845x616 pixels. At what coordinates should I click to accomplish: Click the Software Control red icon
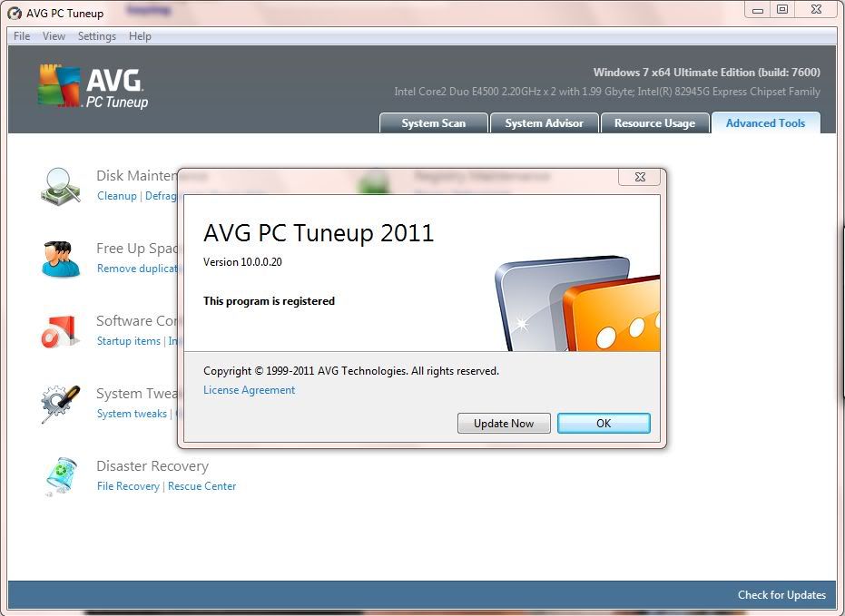(x=60, y=331)
